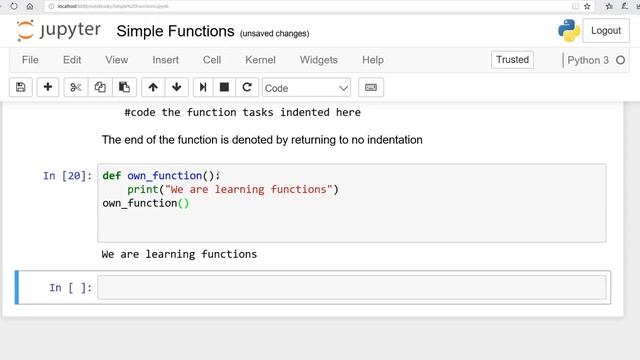Open the File menu
The width and height of the screenshot is (640, 360).
click(30, 60)
